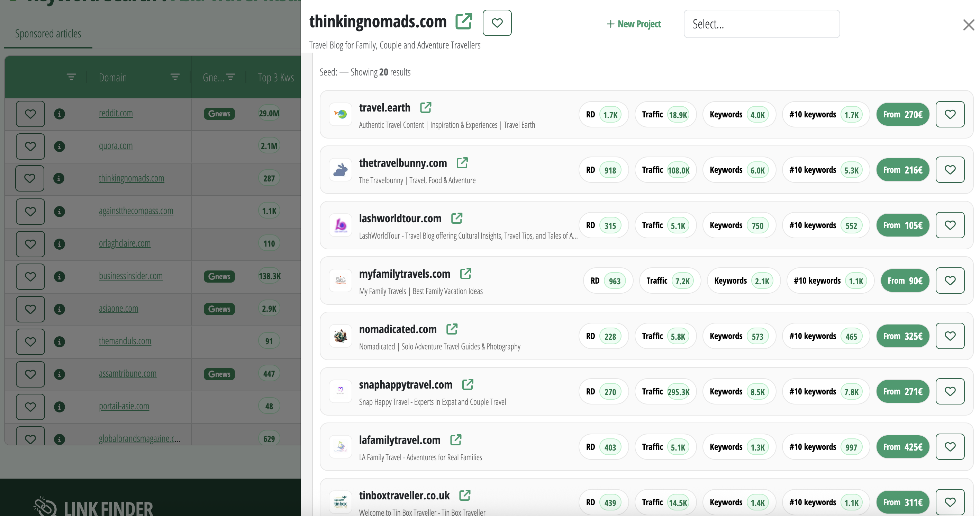Open thinkingnomads.com in a new tab
Screen dimensions: 980x516
464,21
